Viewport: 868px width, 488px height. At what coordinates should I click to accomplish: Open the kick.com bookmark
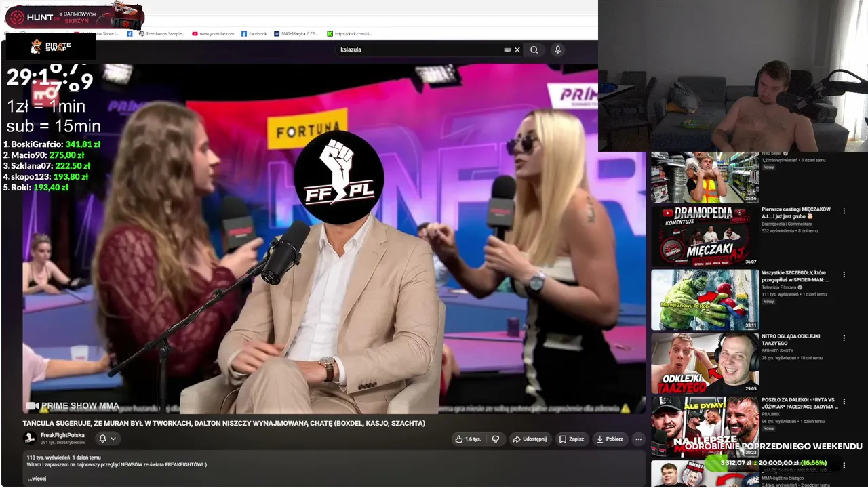point(349,33)
